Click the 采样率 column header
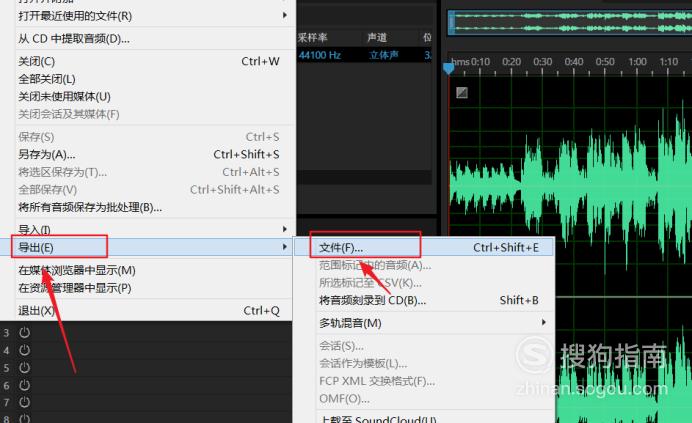 click(x=312, y=38)
